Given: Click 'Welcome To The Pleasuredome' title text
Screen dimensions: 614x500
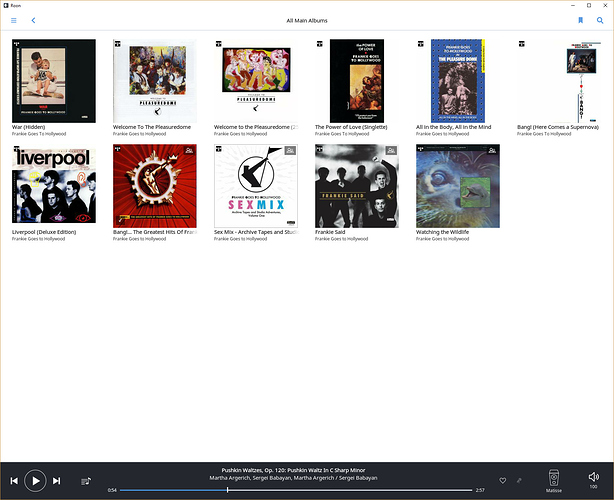Looking at the screenshot, I should (152, 127).
